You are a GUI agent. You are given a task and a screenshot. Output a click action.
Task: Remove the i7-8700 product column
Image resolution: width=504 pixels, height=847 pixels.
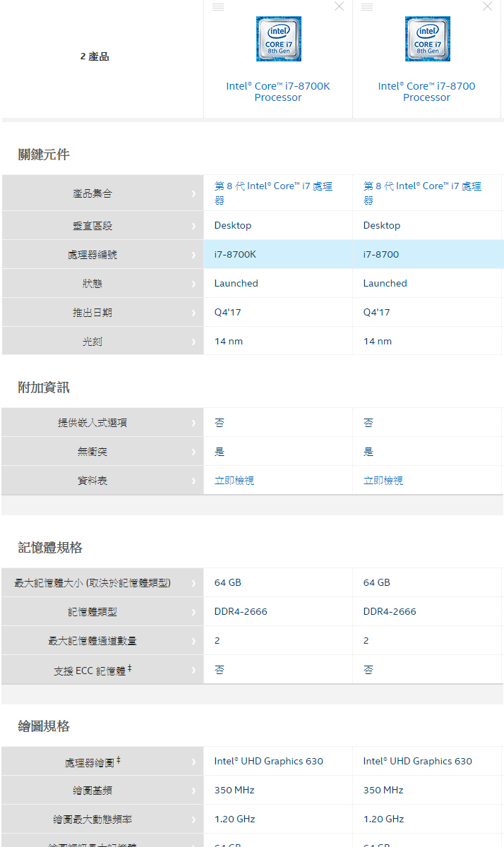coord(488,6)
